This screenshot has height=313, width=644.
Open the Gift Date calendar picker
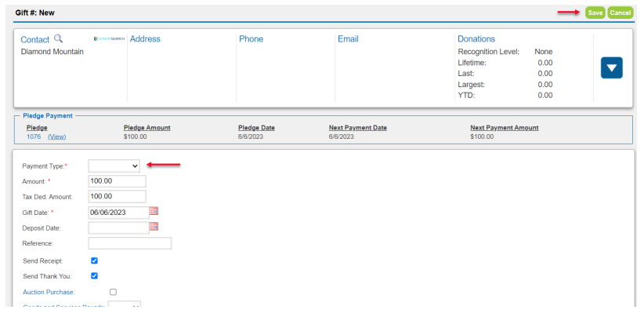[x=154, y=211]
